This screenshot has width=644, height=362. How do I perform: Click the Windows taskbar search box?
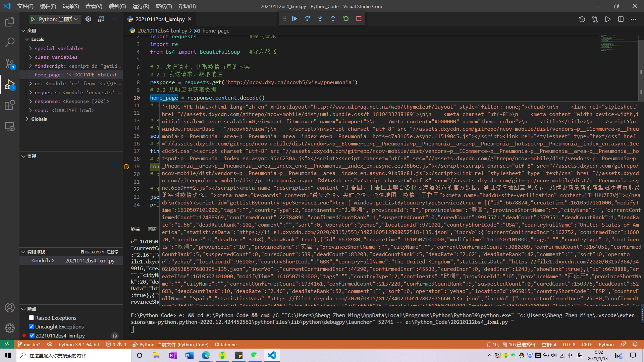click(74, 355)
